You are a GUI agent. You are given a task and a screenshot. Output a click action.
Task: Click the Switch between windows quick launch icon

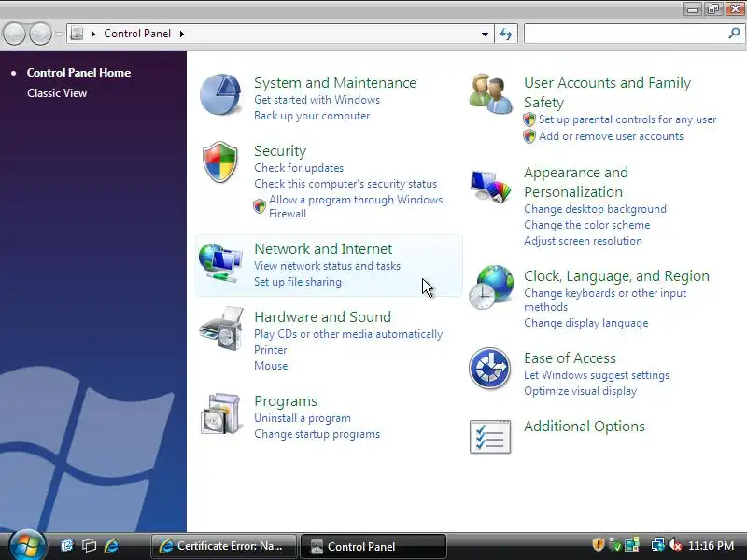[x=89, y=546]
